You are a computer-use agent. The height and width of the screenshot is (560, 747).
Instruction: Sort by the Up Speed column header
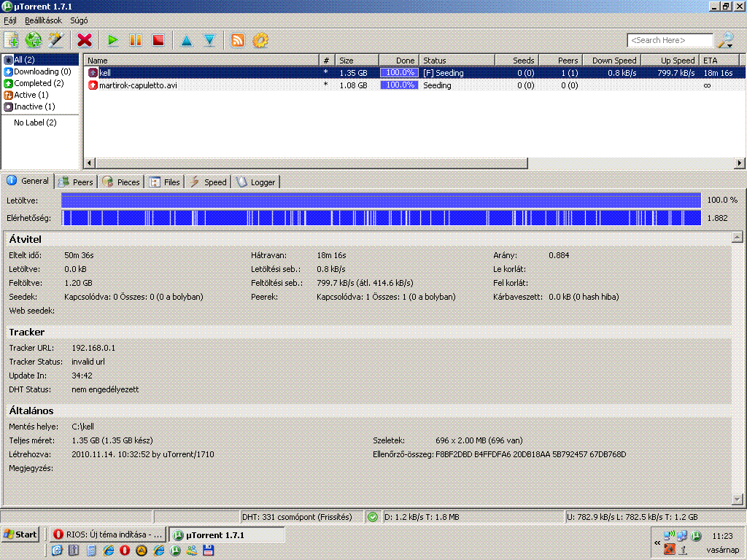click(x=670, y=61)
